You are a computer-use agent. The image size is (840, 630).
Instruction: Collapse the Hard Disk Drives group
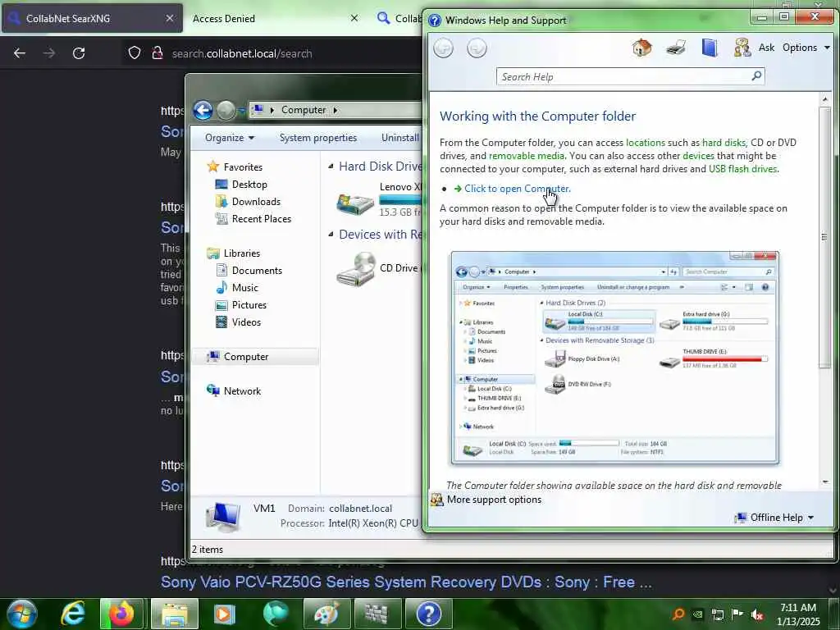331,166
